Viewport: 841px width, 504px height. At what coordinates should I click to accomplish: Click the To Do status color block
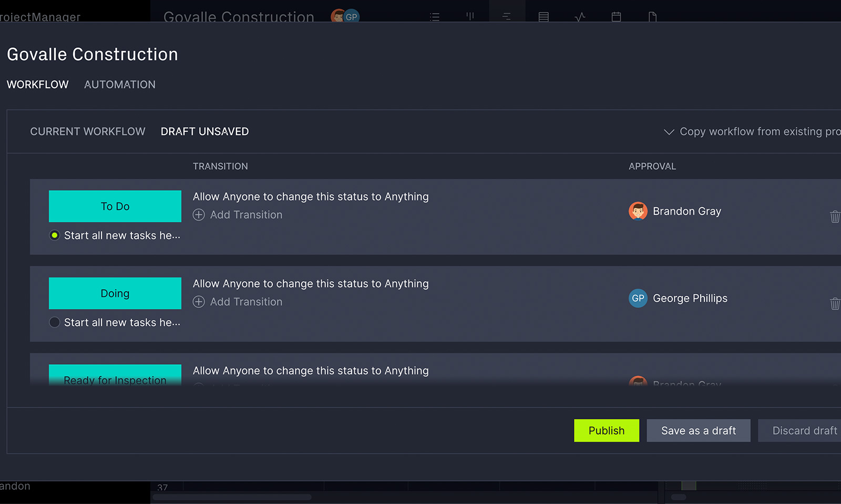(x=115, y=206)
